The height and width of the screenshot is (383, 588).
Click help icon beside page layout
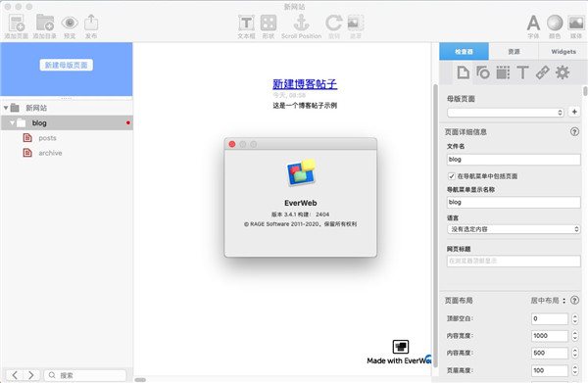(x=574, y=300)
